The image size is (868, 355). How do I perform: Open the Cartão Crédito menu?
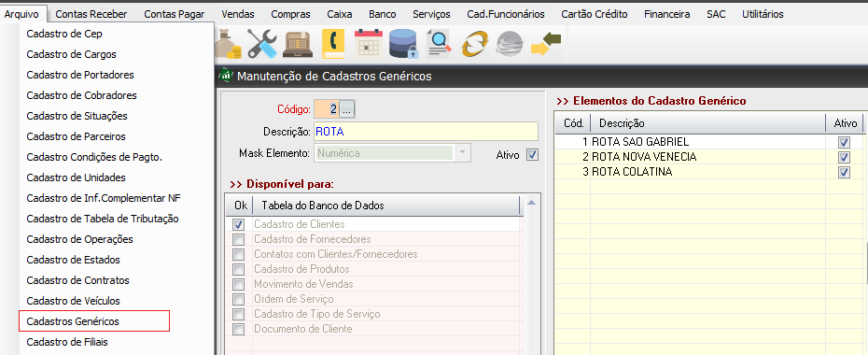pyautogui.click(x=595, y=14)
